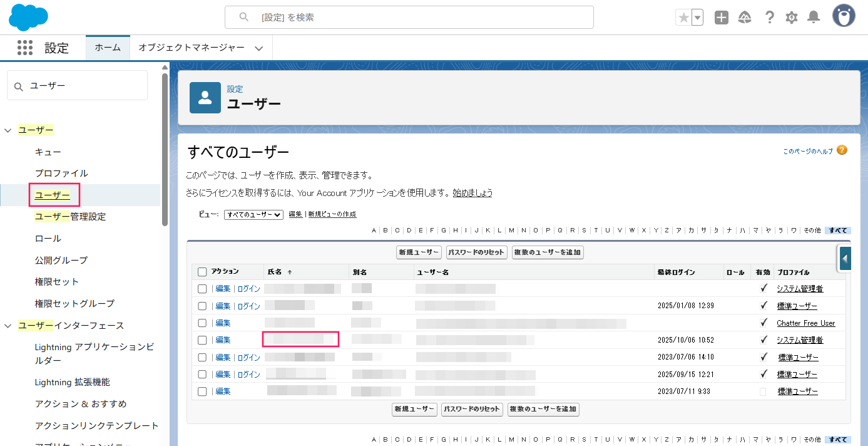
Task: Open ロール in the sidebar
Action: point(48,239)
